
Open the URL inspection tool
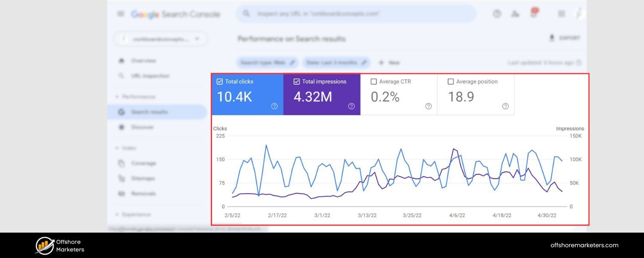pos(150,75)
